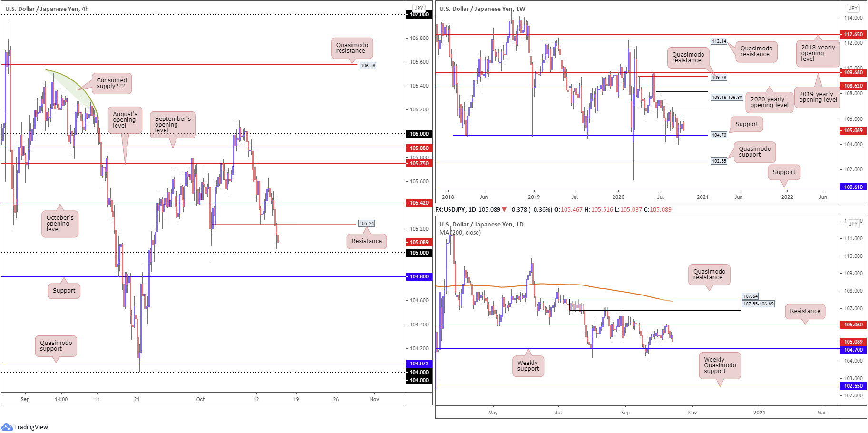
Task: Click the 102.55 label on weekly chart
Action: pos(719,161)
